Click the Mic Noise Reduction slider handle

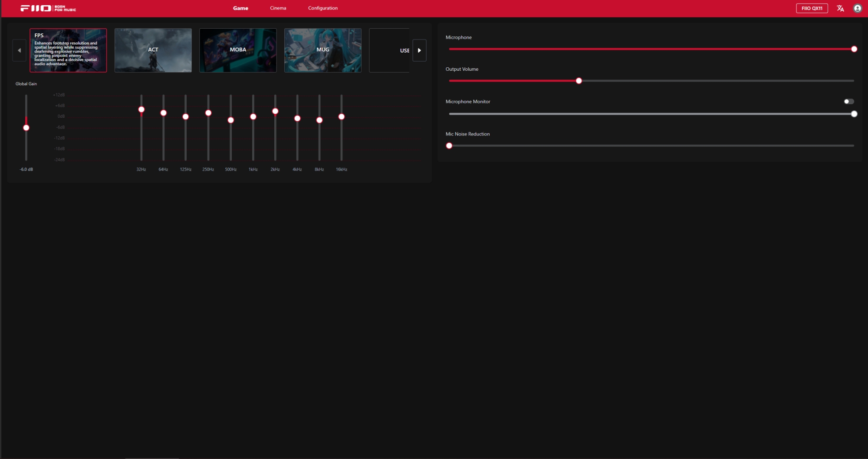[x=449, y=146]
